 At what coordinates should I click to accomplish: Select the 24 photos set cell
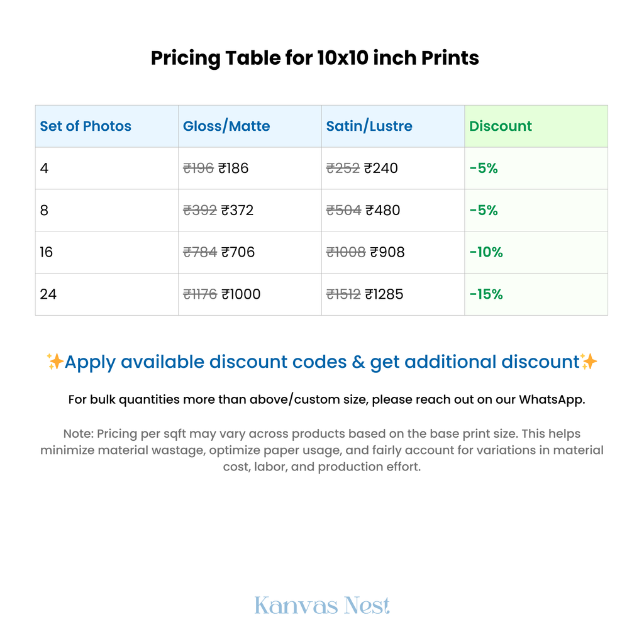coord(48,294)
